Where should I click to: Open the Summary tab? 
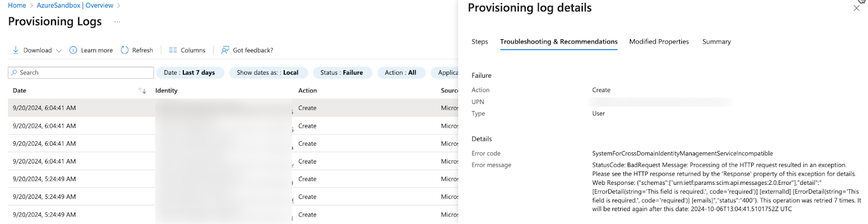pos(716,41)
